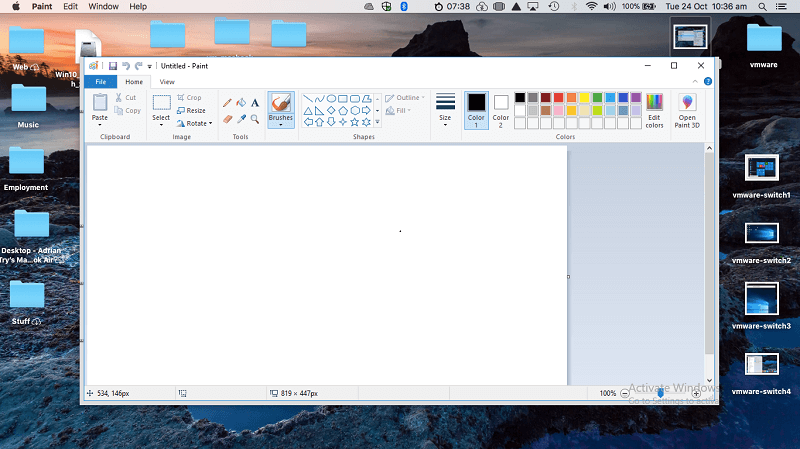This screenshot has width=800, height=449.
Task: Click the zoom out minus button
Action: pos(624,393)
